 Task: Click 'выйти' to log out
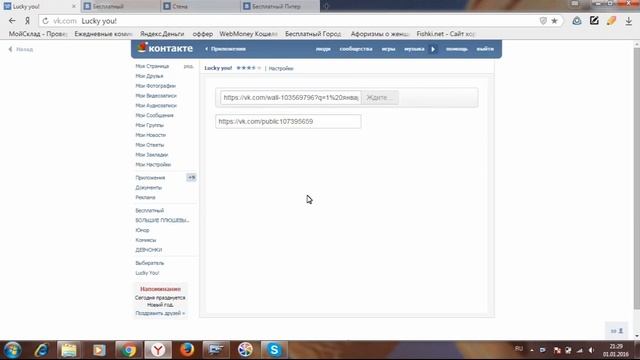coord(485,49)
